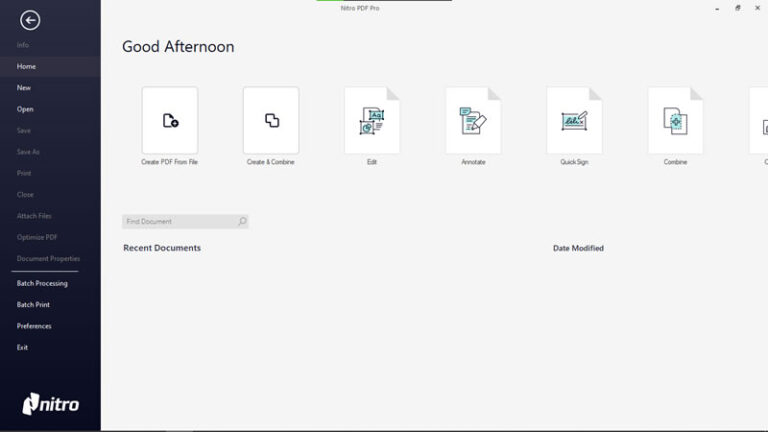Open Preferences from the sidebar
Screen dimensions: 768x432
[x=34, y=326]
